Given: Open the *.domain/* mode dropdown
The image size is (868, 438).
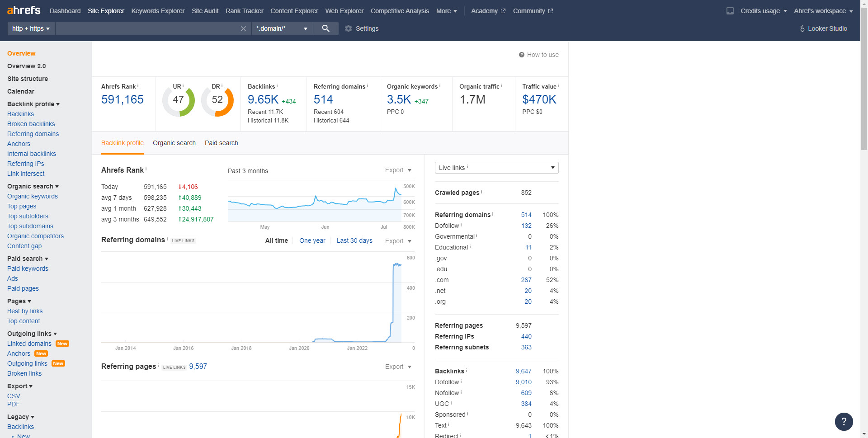Looking at the screenshot, I should 282,28.
